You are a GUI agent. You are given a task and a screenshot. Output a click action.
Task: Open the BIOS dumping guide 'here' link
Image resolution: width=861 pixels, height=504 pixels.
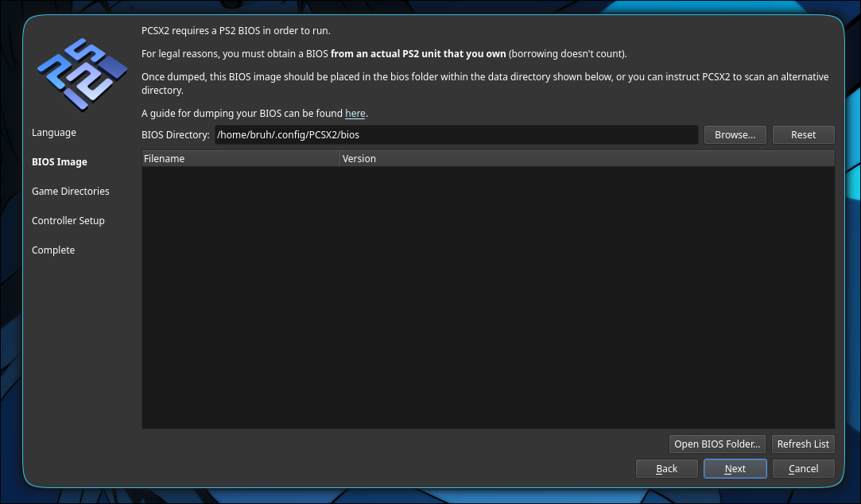click(x=355, y=113)
